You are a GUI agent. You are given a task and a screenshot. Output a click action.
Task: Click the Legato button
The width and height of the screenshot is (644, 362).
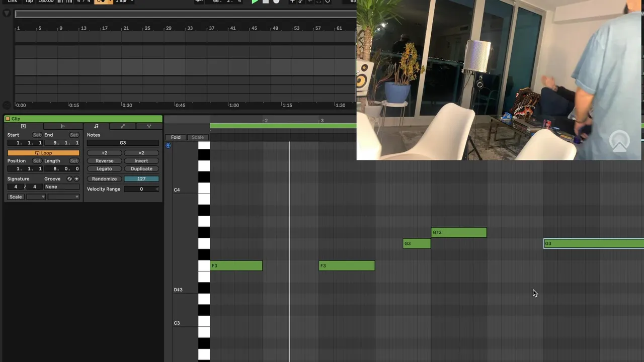click(x=104, y=169)
